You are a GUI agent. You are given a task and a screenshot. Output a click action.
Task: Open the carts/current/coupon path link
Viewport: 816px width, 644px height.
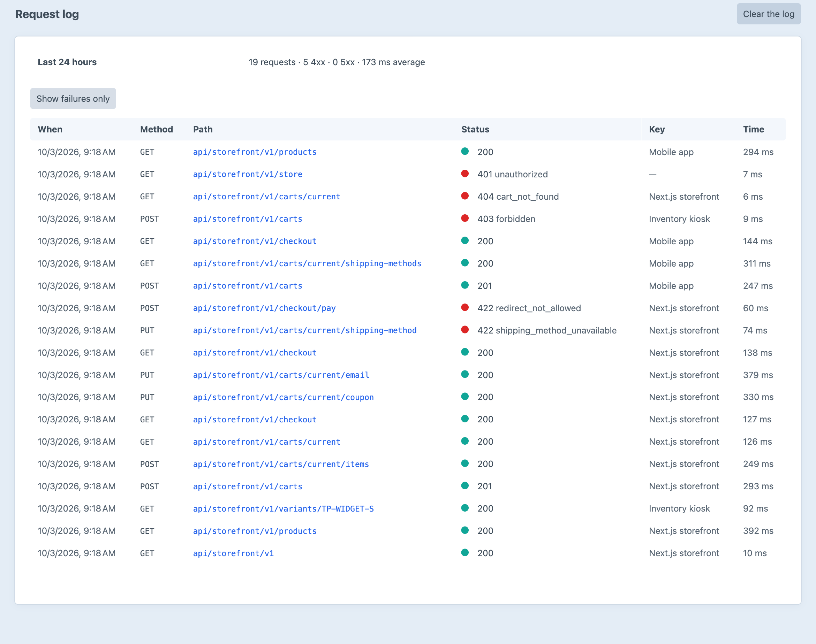pos(283,397)
